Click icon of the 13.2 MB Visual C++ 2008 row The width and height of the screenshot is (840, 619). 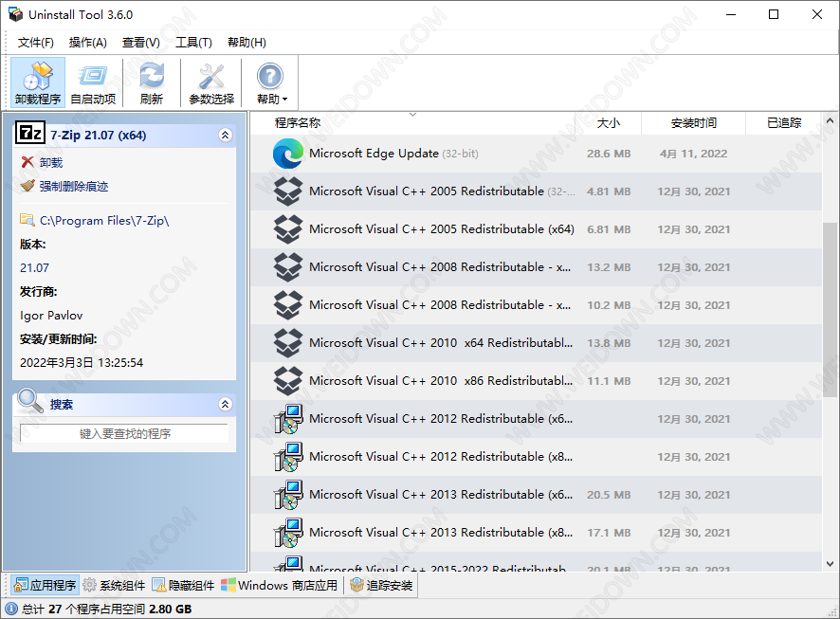287,267
